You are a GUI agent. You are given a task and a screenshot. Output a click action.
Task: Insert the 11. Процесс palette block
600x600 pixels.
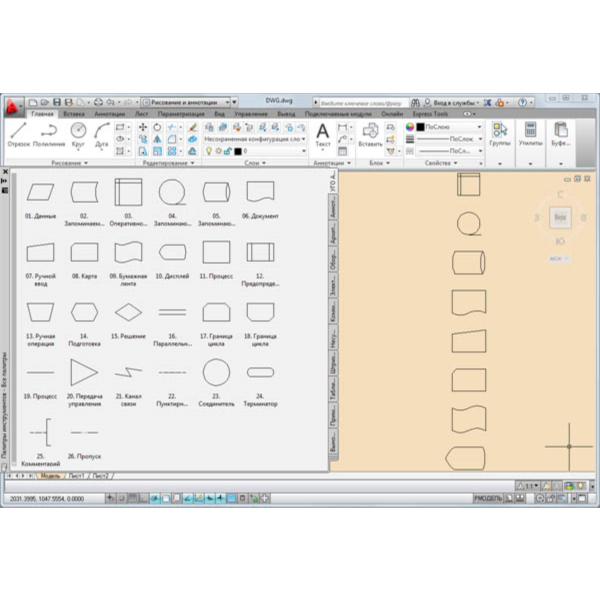216,259
